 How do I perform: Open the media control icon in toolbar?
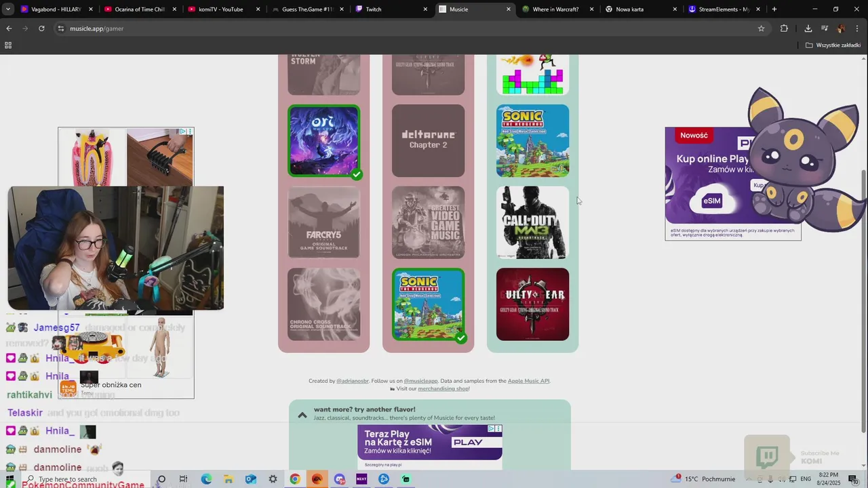click(x=825, y=28)
